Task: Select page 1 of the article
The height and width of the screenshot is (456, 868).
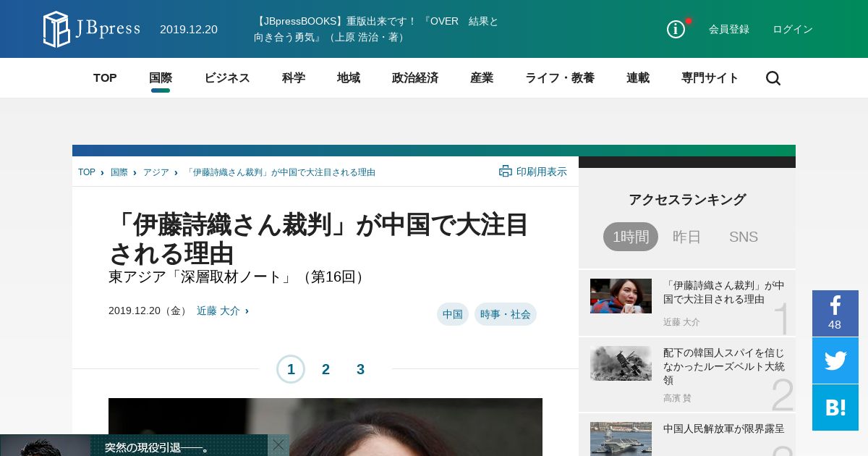Action: pos(291,369)
